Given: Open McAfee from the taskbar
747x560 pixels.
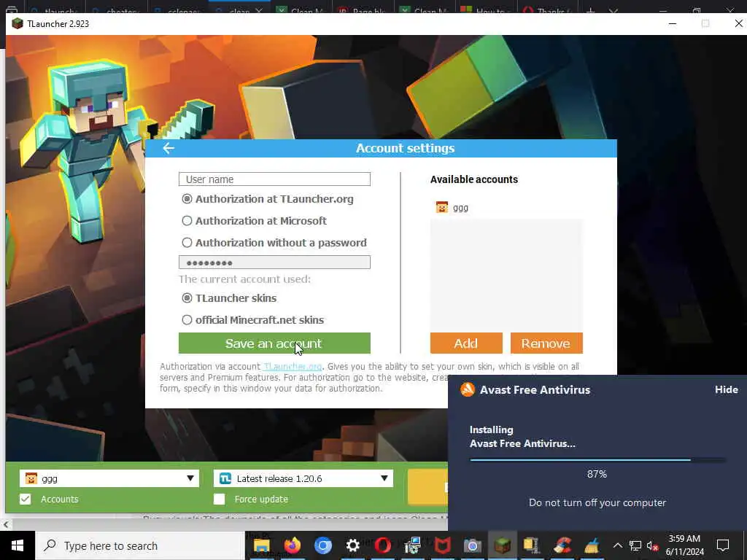Looking at the screenshot, I should (x=442, y=545).
